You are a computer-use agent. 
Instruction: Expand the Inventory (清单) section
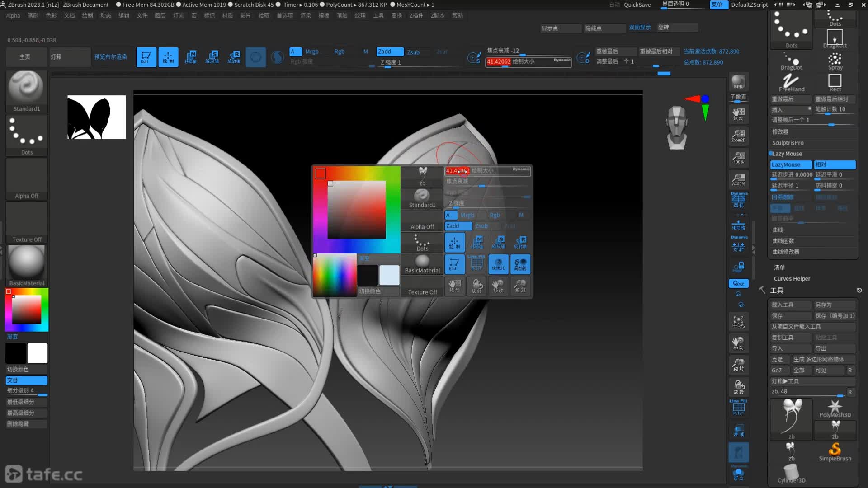(779, 267)
